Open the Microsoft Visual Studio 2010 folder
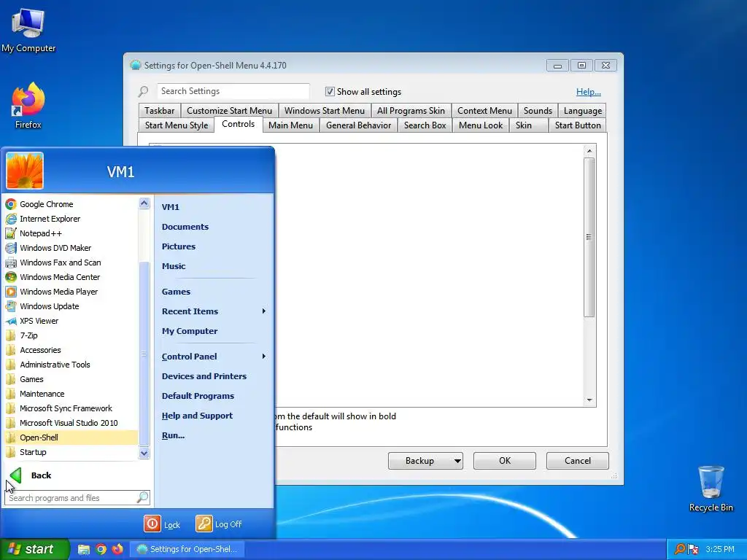747x560 pixels. (x=71, y=423)
